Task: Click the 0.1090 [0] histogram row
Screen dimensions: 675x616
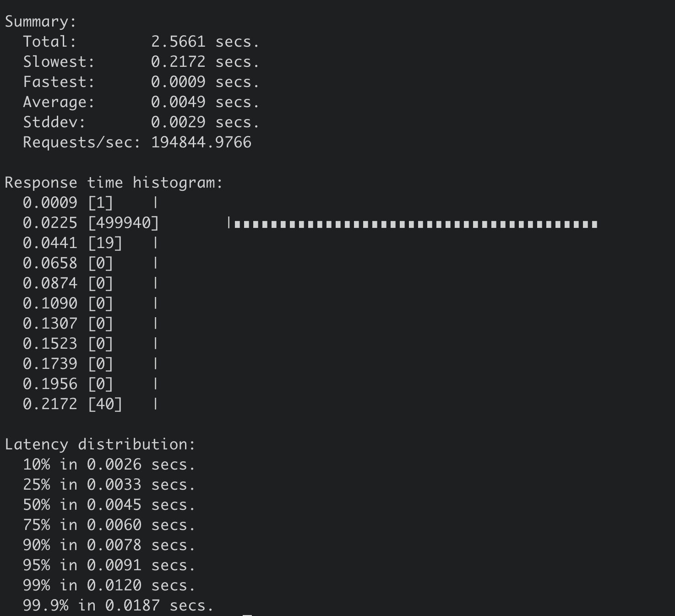Action: (x=90, y=303)
